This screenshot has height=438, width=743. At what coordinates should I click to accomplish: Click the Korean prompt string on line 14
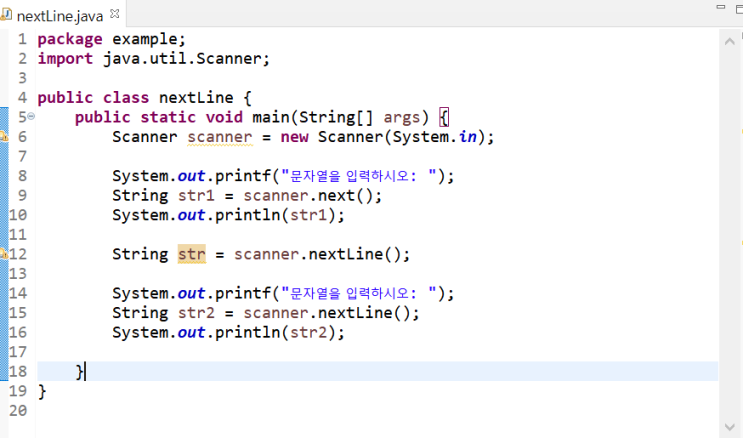tap(359, 293)
